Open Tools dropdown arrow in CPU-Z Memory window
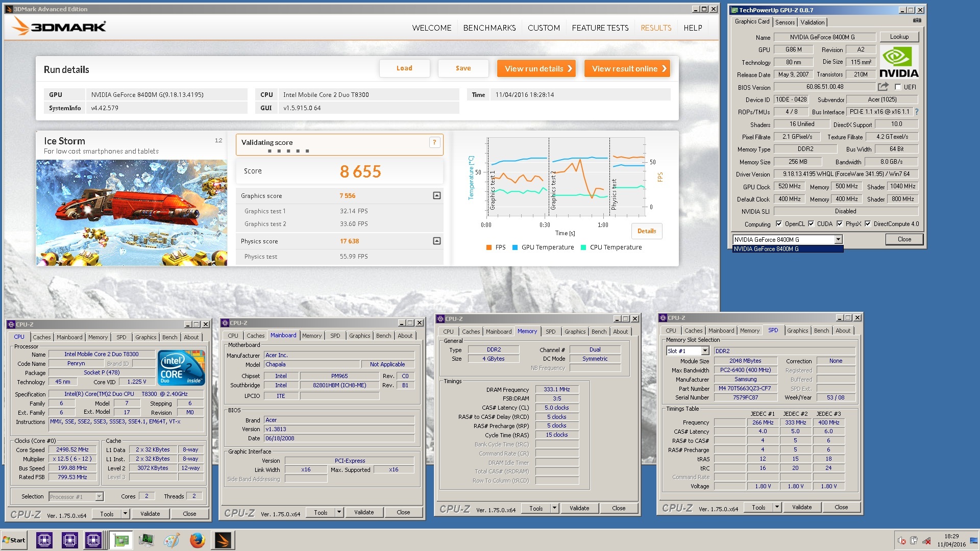The height and width of the screenshot is (551, 980). click(554, 508)
